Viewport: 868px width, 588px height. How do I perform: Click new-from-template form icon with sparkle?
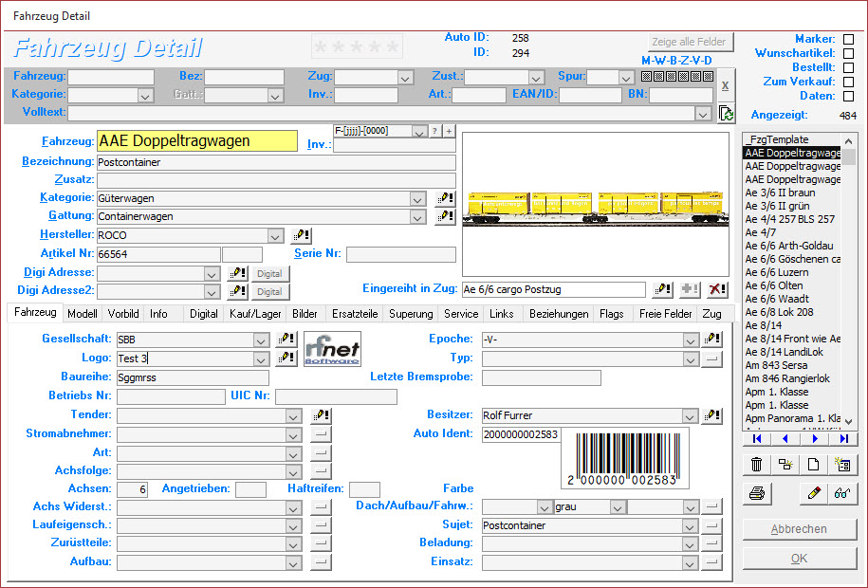click(x=842, y=464)
